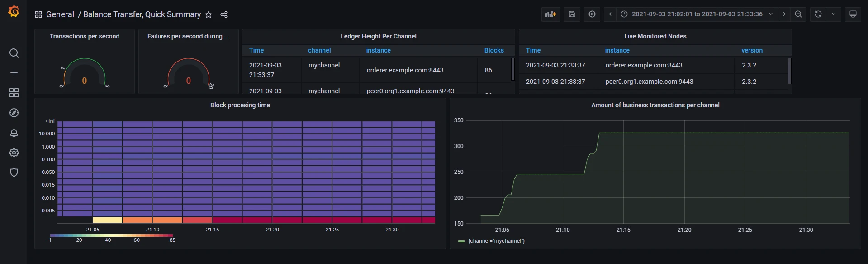Viewport: 868px width, 264px height.
Task: Click the Add panel button
Action: [x=550, y=14]
